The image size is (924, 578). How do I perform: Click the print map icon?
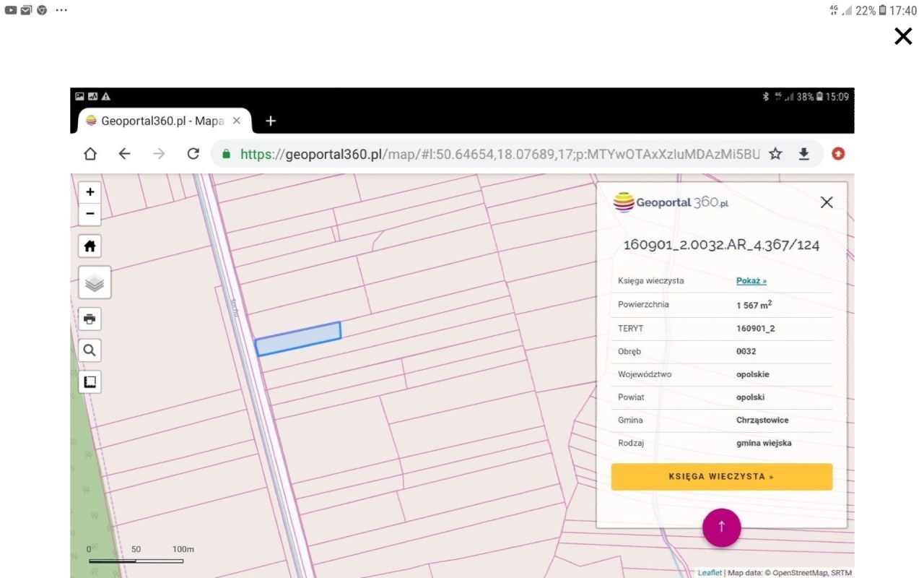[x=90, y=319]
